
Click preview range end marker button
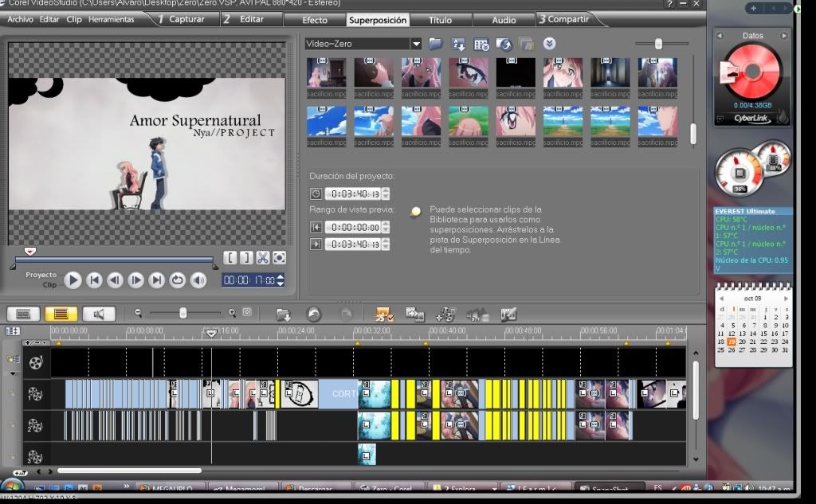316,244
